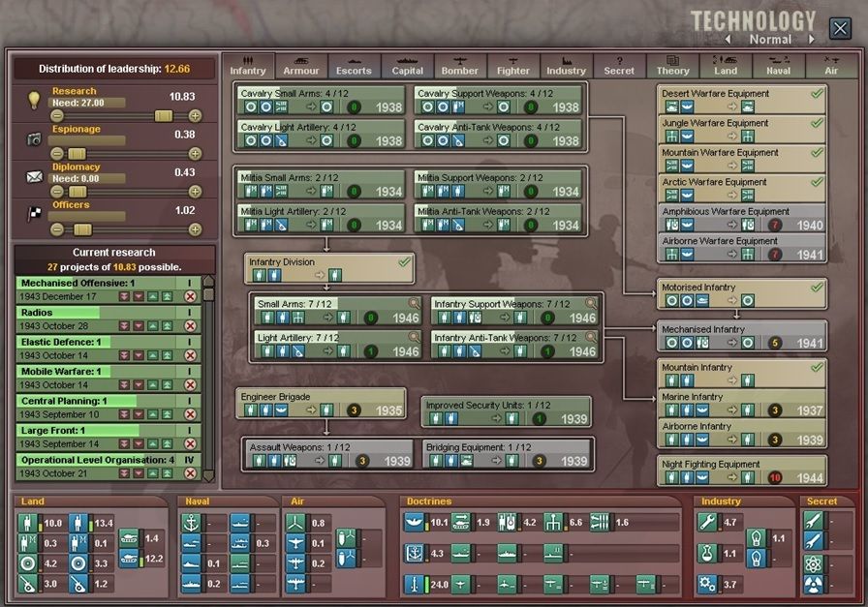
Task: Click the Industry flask icon showing 1.1
Action: (x=707, y=553)
